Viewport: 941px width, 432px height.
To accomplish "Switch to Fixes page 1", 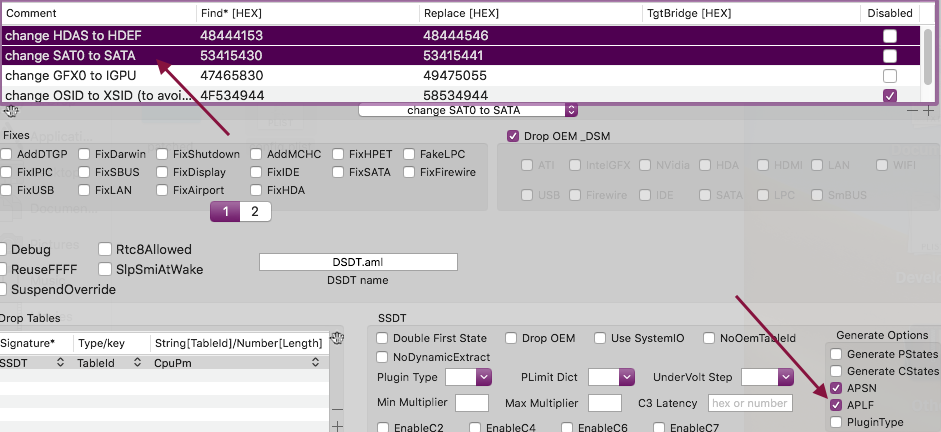I will (226, 212).
